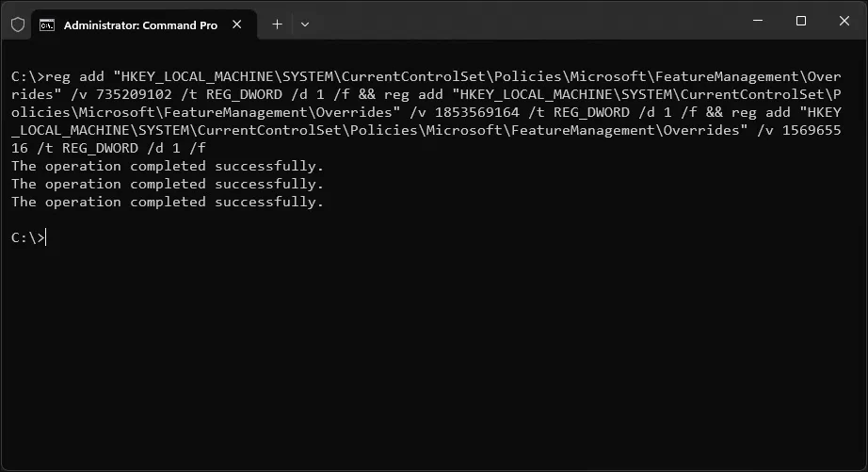Click the Command Prompt icon on tab
868x472 pixels.
click(47, 24)
